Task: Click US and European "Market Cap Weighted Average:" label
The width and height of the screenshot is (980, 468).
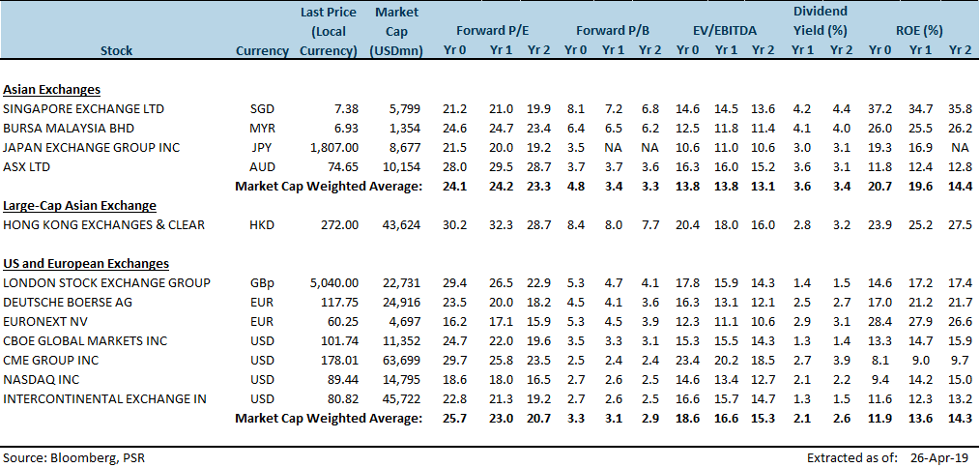Action: 329,418
